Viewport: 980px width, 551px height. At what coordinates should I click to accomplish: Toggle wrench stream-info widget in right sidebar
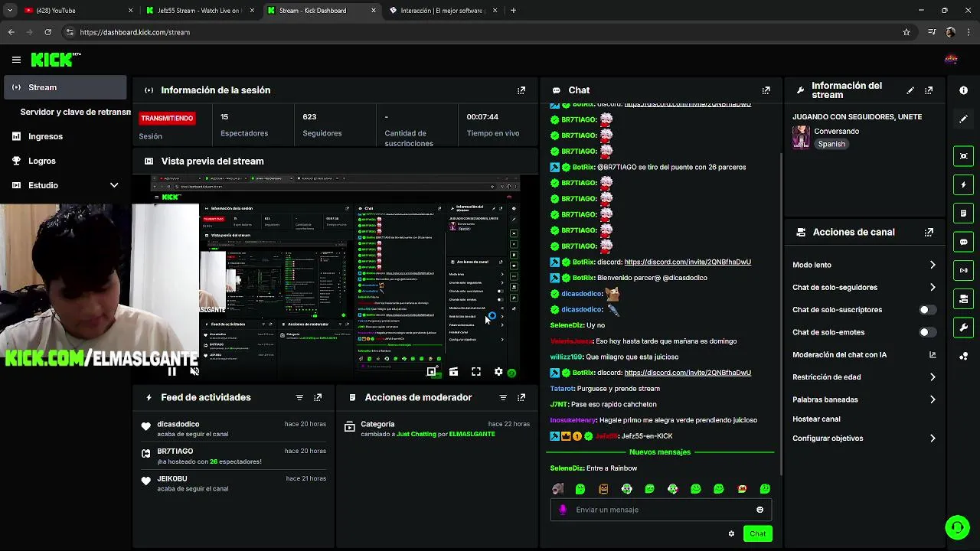click(x=964, y=328)
